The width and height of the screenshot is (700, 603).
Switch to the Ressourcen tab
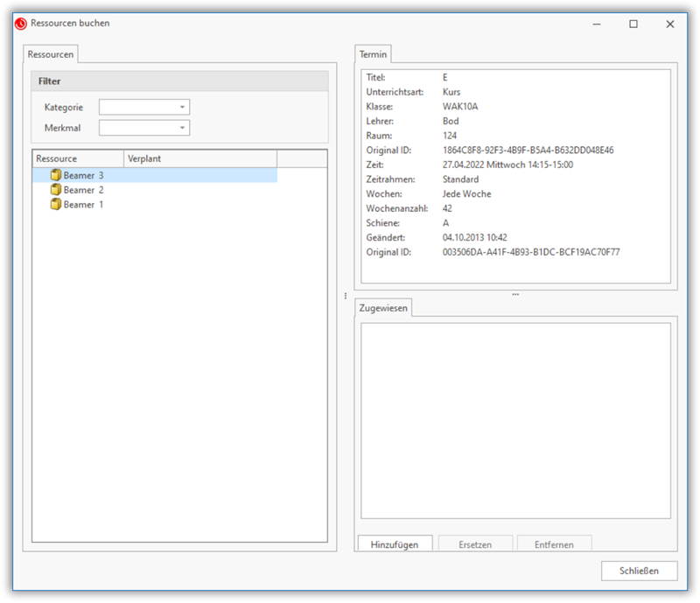[50, 54]
